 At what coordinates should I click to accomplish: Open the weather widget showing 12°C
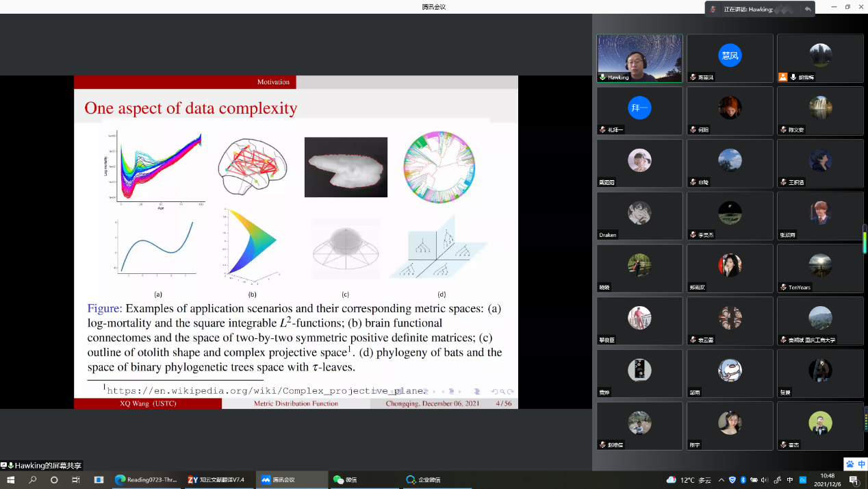[688, 480]
